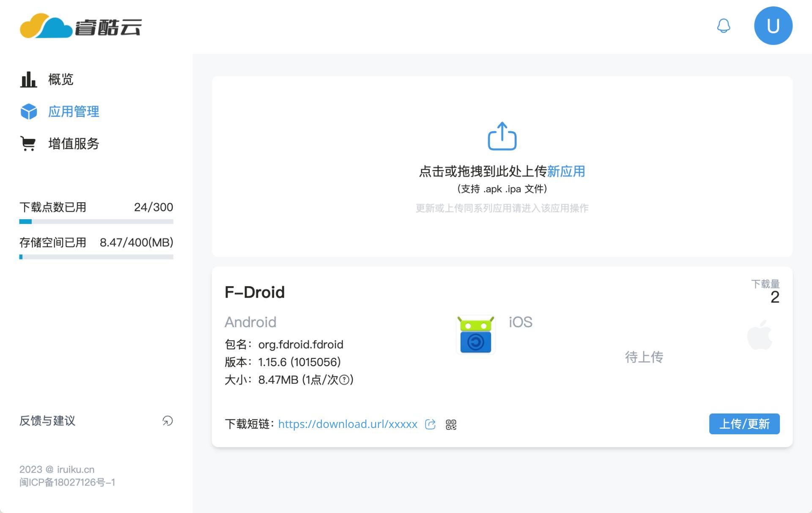Select 应用管理 in the sidebar

[x=73, y=111]
